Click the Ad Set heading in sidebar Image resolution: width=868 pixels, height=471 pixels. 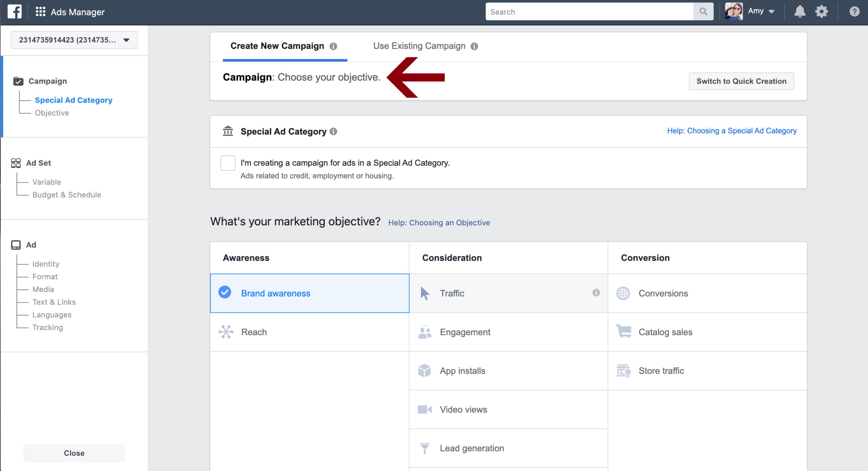click(39, 163)
